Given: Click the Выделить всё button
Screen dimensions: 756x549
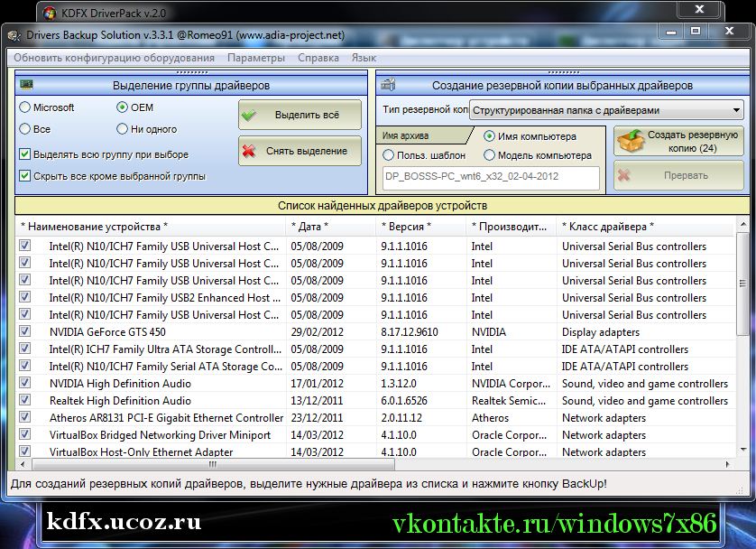Looking at the screenshot, I should point(300,115).
